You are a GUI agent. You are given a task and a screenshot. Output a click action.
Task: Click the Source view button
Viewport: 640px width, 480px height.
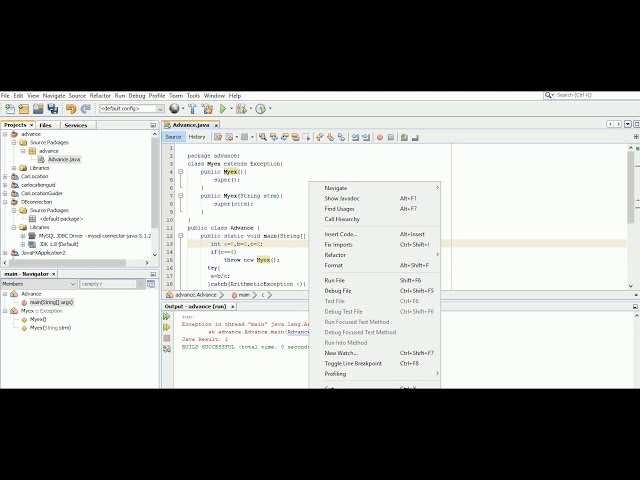(173, 137)
